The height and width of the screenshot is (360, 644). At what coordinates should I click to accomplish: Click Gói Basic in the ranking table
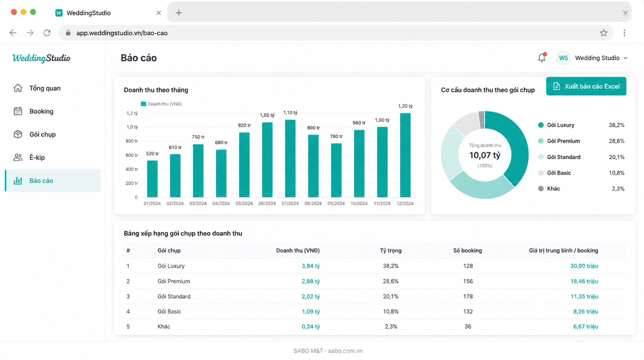pos(169,311)
